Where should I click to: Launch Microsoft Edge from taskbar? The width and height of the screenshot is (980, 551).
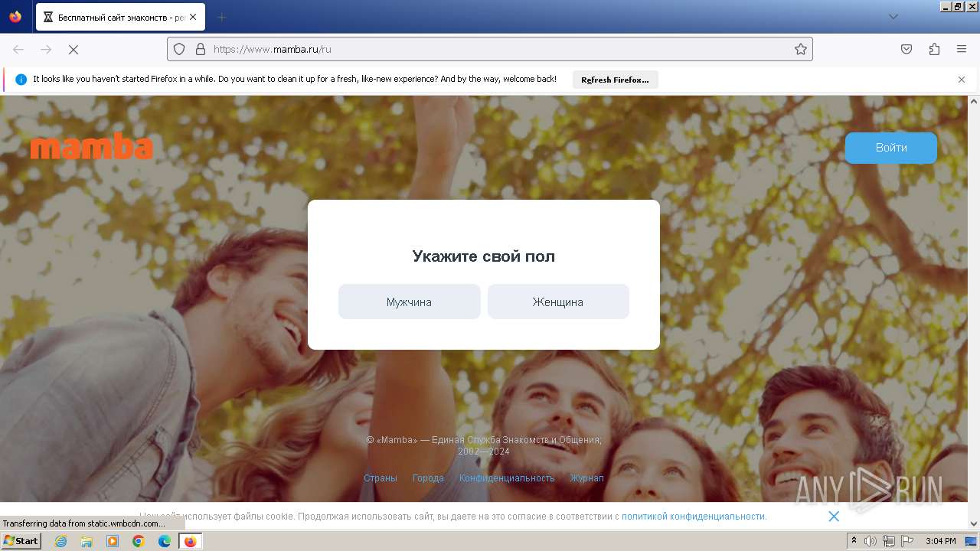(x=165, y=541)
